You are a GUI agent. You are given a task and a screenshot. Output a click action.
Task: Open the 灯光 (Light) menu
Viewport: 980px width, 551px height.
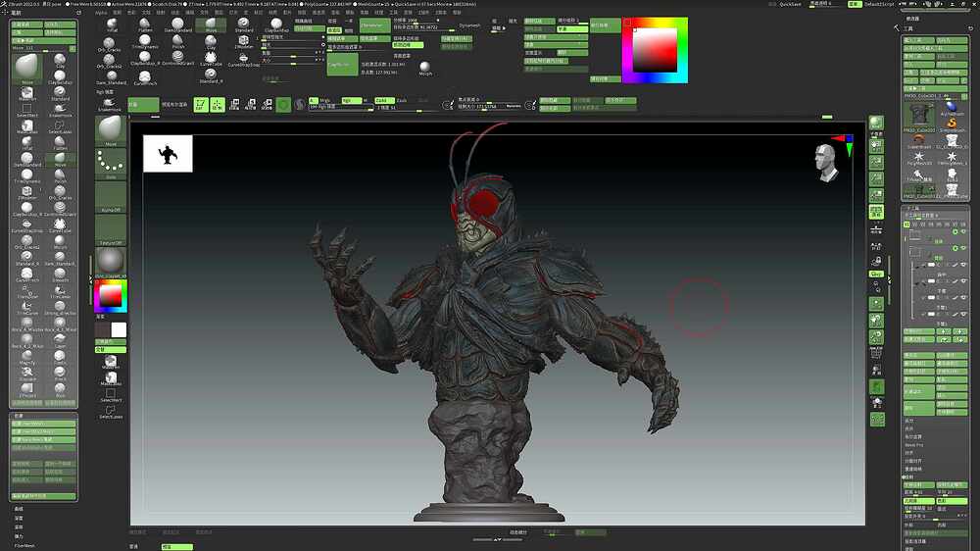234,12
